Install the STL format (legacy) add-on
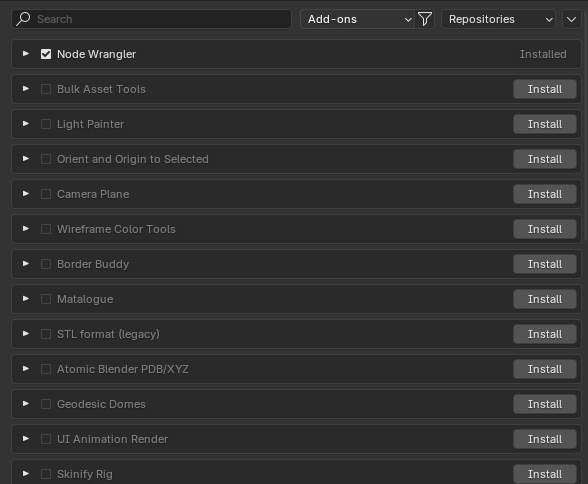 [x=544, y=334]
